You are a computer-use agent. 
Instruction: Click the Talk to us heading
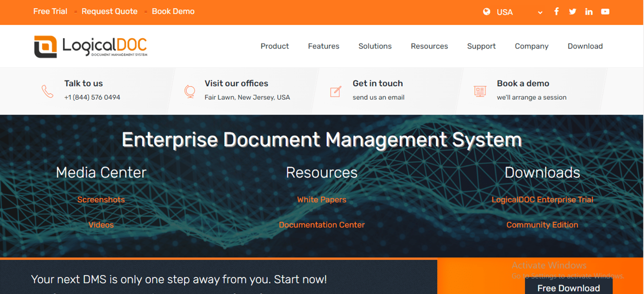[x=83, y=83]
